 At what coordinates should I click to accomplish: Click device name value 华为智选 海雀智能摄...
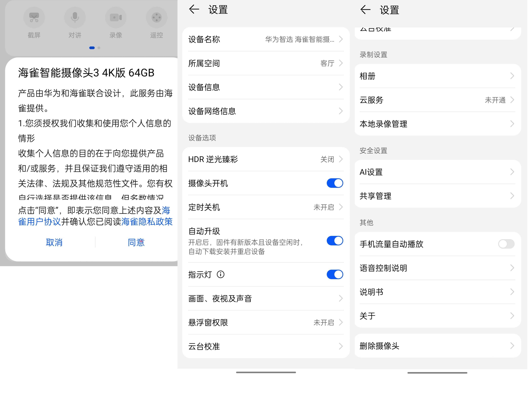pyautogui.click(x=300, y=39)
